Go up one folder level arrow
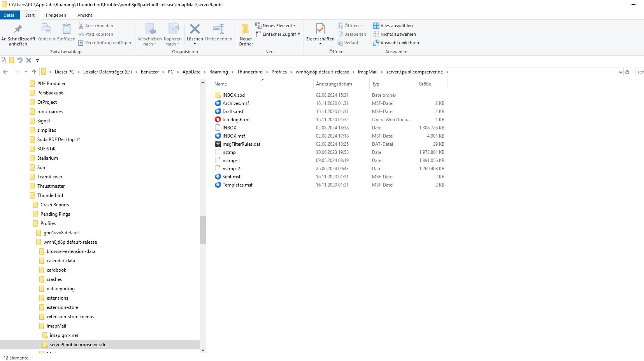This screenshot has width=644, height=361. point(34,72)
